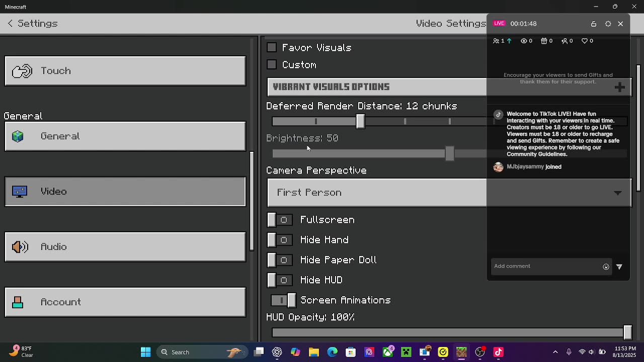Collapse the Vibrant Visuals Options header
The height and width of the screenshot is (362, 644).
449,87
